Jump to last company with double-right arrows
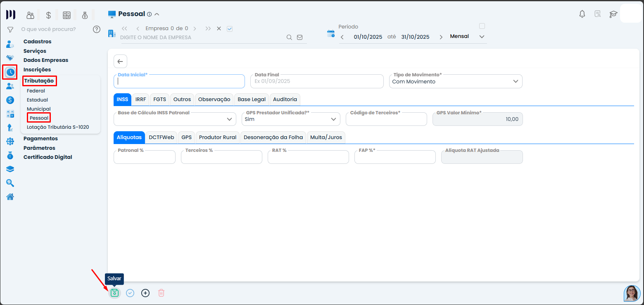The width and height of the screenshot is (644, 305). 208,28
